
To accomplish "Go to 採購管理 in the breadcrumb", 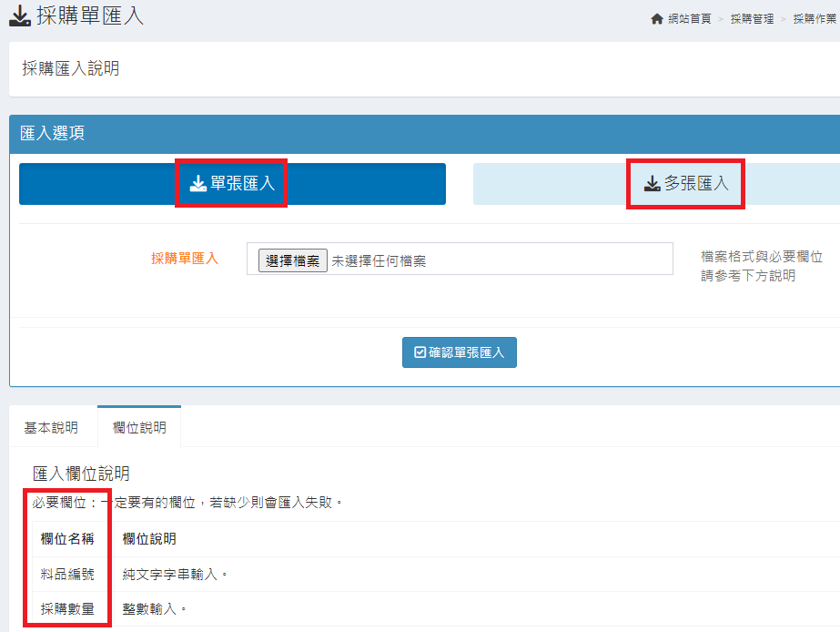I will (x=752, y=19).
